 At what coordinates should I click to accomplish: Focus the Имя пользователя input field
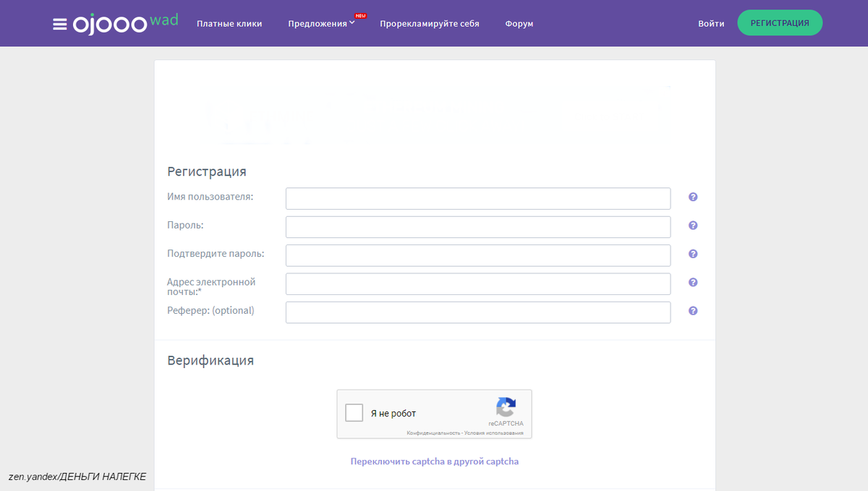tap(478, 199)
